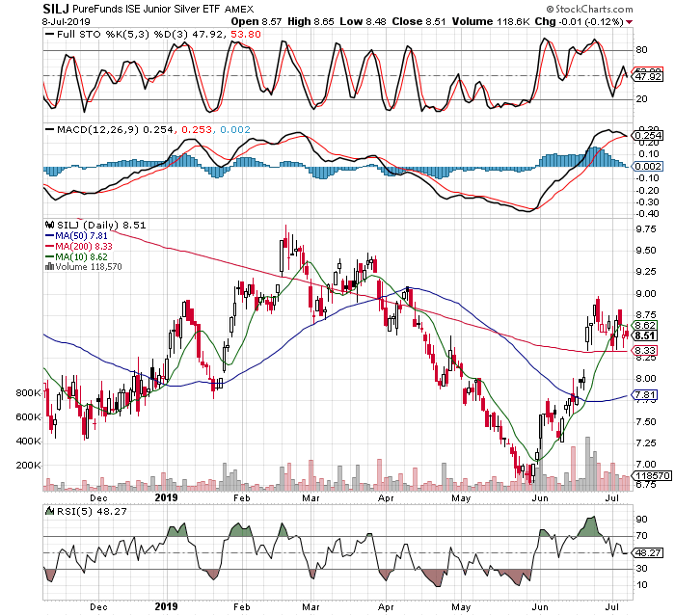
Task: Click the 30 level on RSI axis
Action: (x=641, y=569)
